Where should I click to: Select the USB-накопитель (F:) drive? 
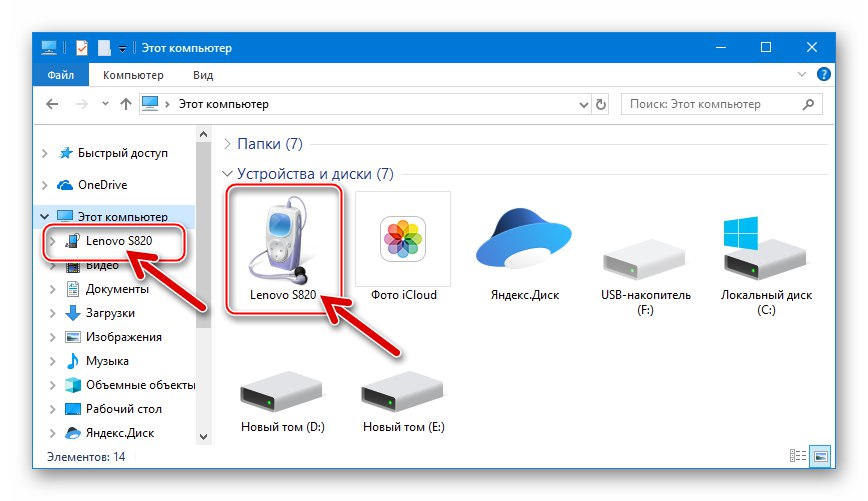point(645,276)
